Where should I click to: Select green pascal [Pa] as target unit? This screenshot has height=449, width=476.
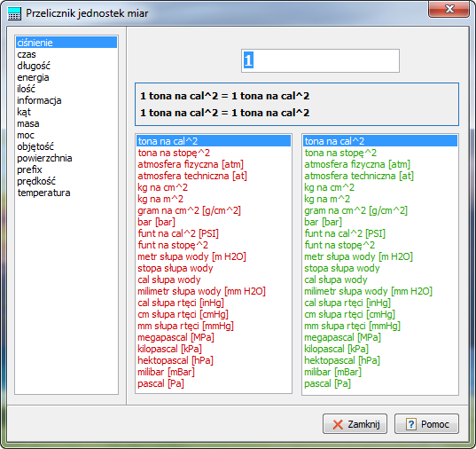[327, 383]
